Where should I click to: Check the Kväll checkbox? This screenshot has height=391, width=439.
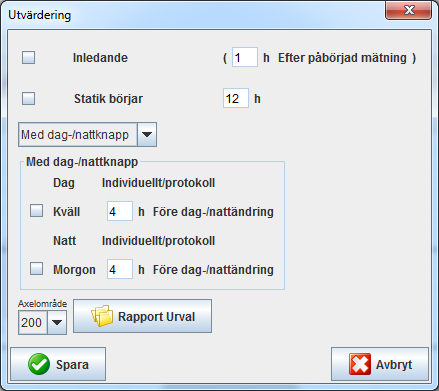36,211
